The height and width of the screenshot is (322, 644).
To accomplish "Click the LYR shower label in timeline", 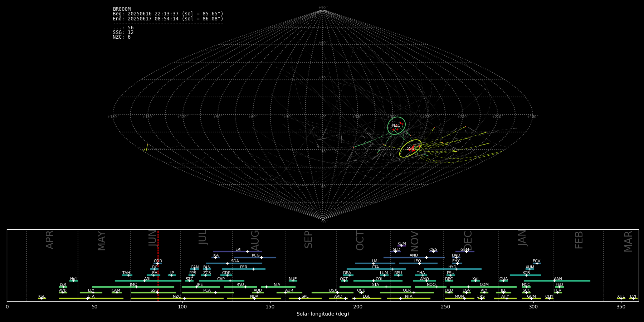I will [x=63, y=285].
